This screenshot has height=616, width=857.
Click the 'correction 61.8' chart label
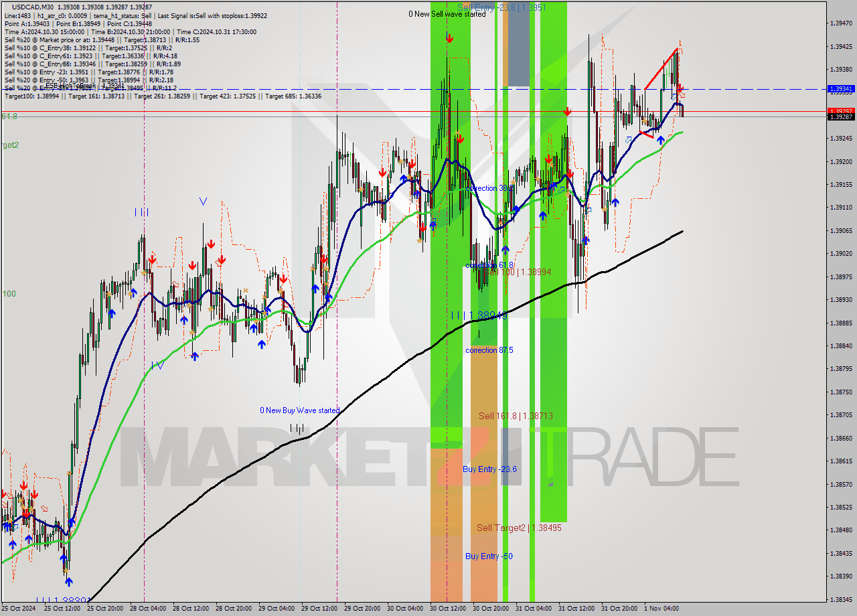489,265
